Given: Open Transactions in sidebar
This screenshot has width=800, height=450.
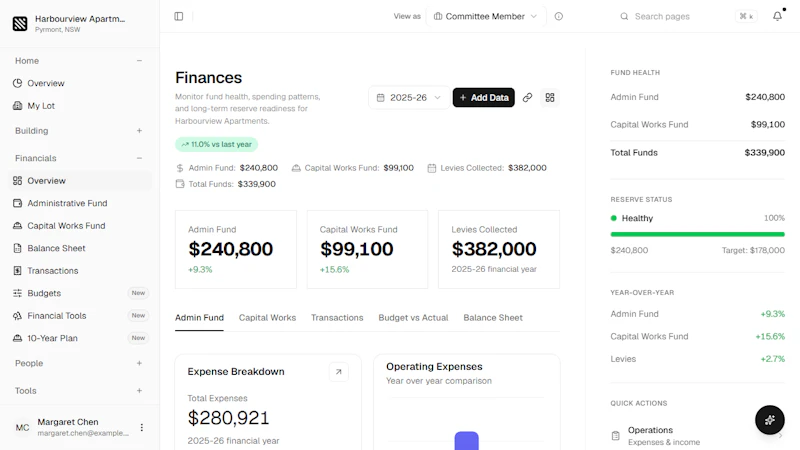Looking at the screenshot, I should pyautogui.click(x=80, y=270).
